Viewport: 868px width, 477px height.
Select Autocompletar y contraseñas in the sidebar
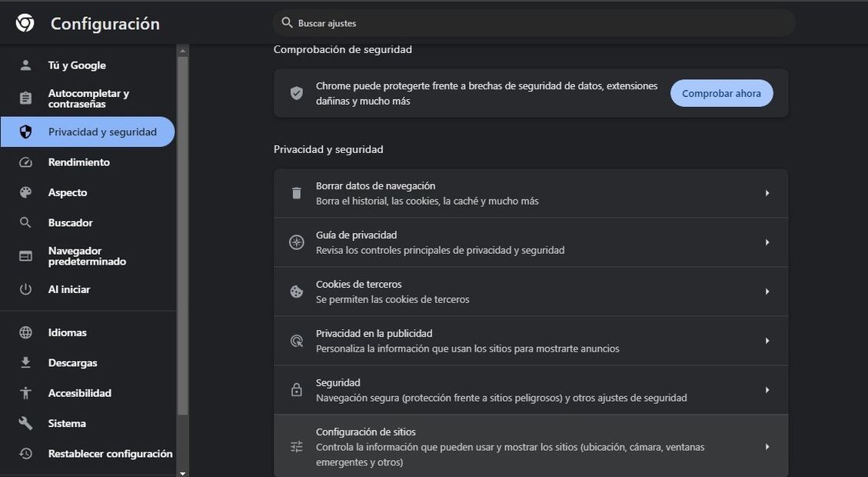(x=88, y=98)
